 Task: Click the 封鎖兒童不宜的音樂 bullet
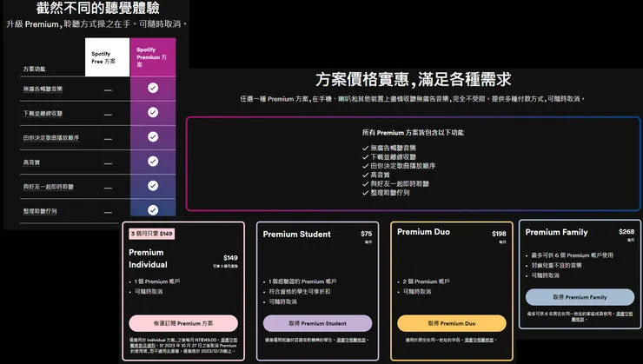tap(556, 265)
